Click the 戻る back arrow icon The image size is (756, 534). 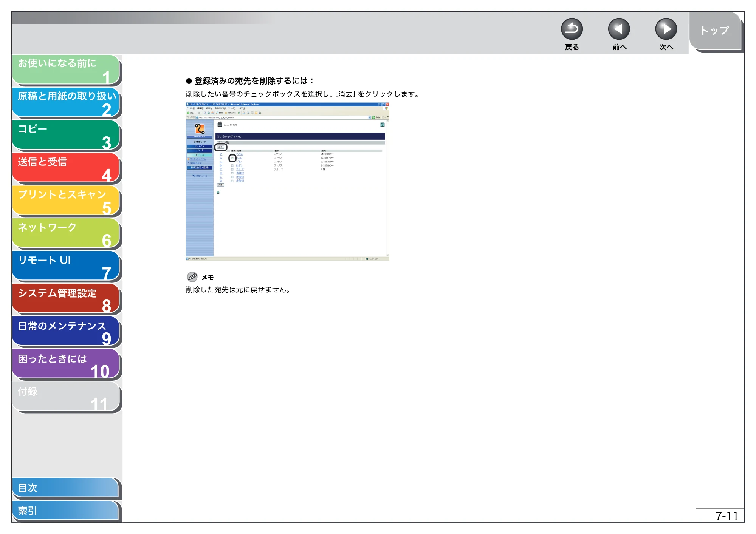(572, 29)
